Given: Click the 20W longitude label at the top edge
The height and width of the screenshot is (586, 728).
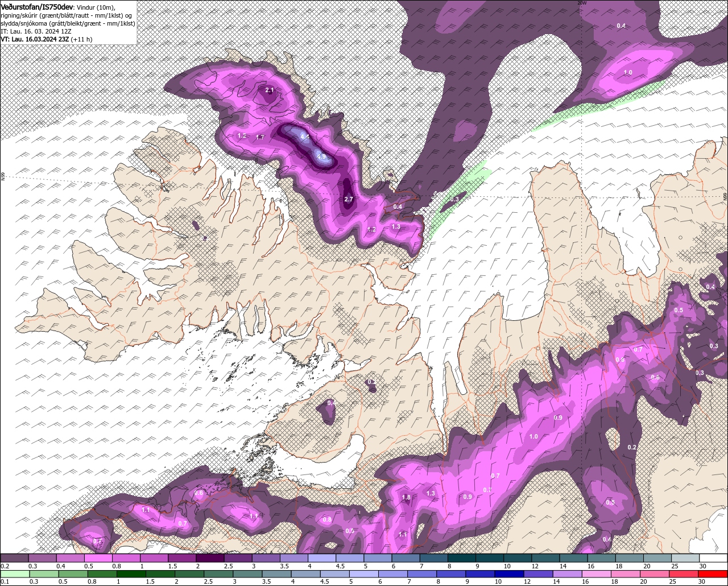Looking at the screenshot, I should (581, 3).
